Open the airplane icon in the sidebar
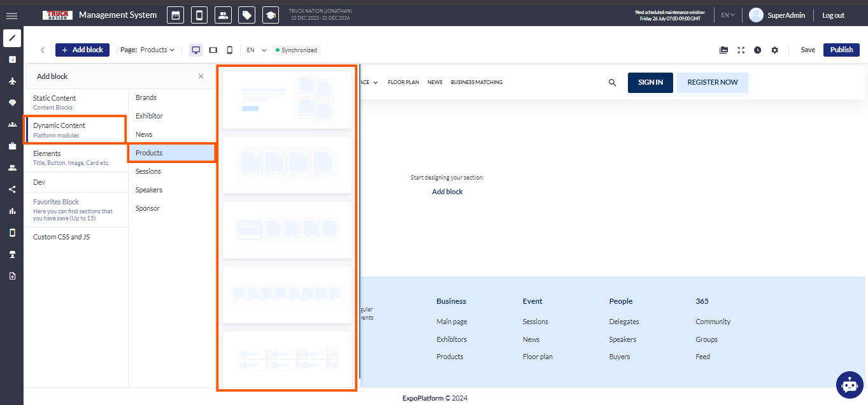 pos(12,81)
